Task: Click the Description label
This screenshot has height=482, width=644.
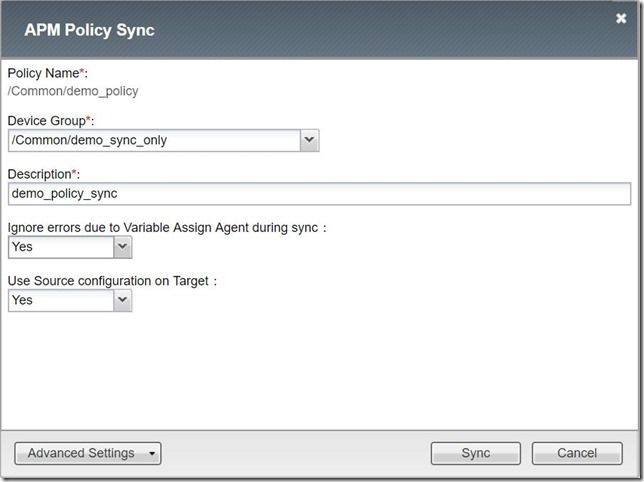Action: click(x=44, y=174)
